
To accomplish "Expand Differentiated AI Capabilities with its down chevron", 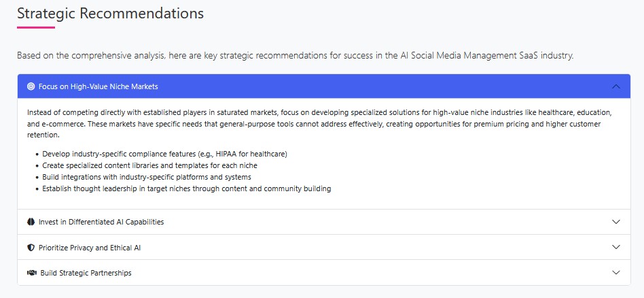I will point(616,222).
